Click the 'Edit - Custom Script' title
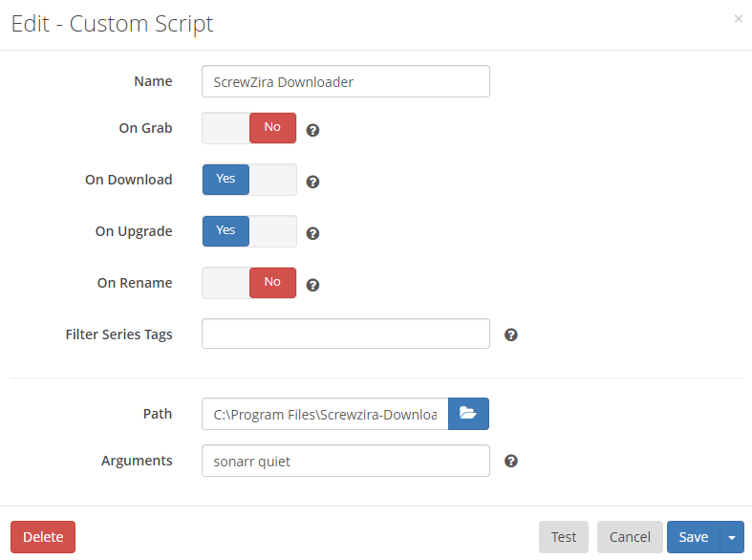 tap(112, 24)
